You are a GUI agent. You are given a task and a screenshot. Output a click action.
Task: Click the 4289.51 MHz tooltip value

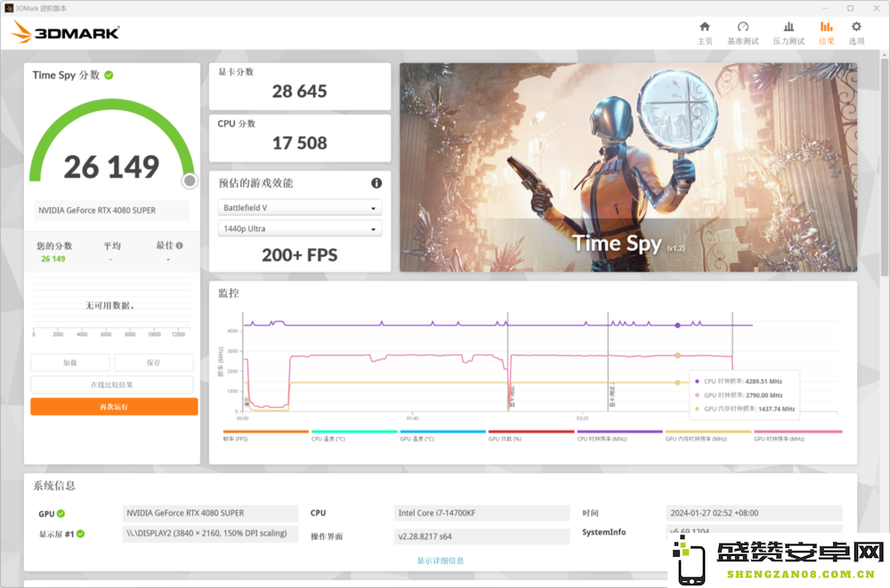pos(764,382)
